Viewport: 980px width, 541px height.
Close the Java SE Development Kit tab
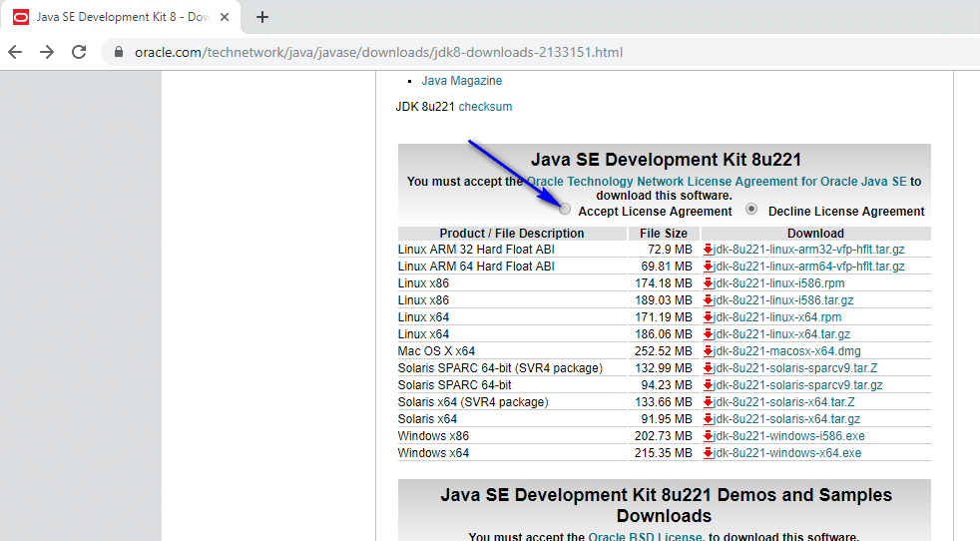225,17
